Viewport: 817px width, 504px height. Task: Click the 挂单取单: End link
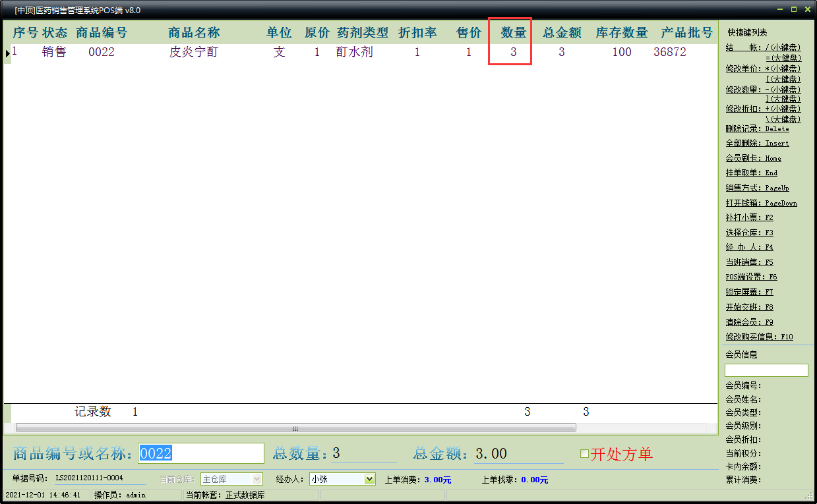751,173
